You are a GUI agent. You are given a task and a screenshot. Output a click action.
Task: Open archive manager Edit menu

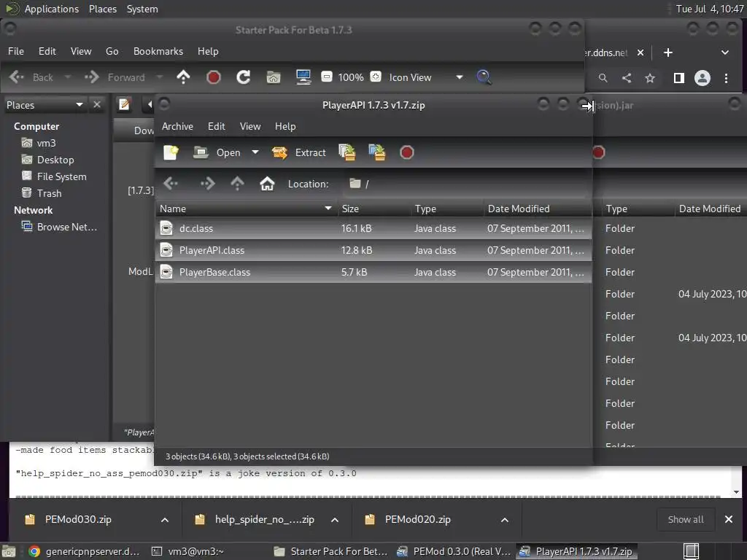point(216,126)
